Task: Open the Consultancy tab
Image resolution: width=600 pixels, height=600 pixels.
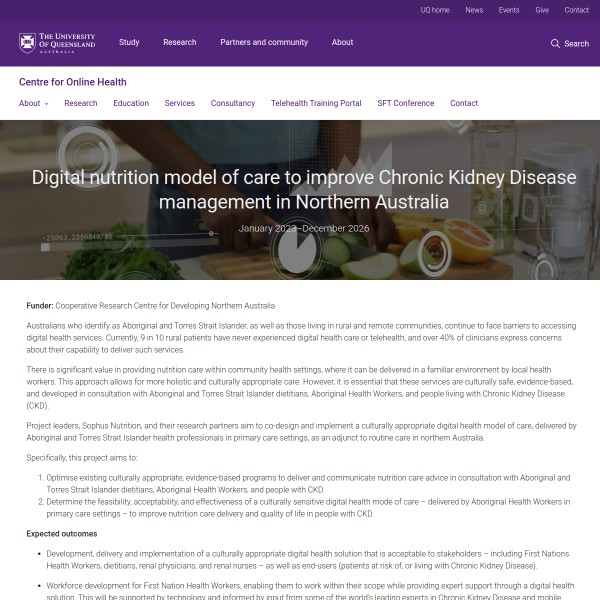Action: pos(233,103)
